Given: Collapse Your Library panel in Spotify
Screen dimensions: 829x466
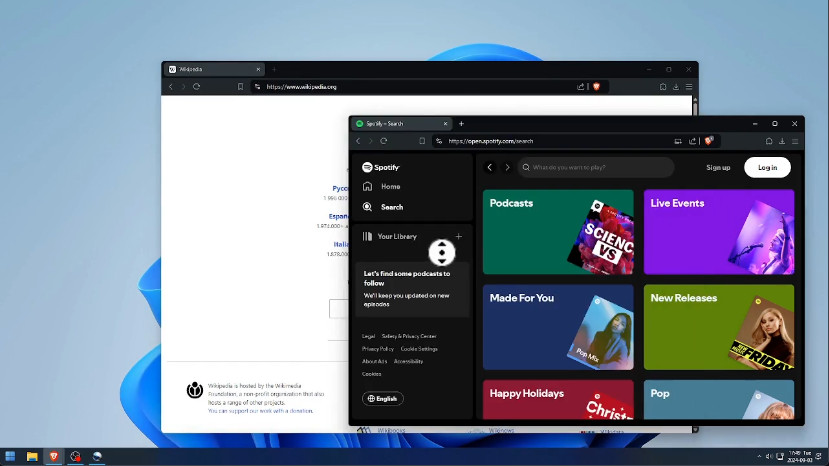Looking at the screenshot, I should pos(390,236).
